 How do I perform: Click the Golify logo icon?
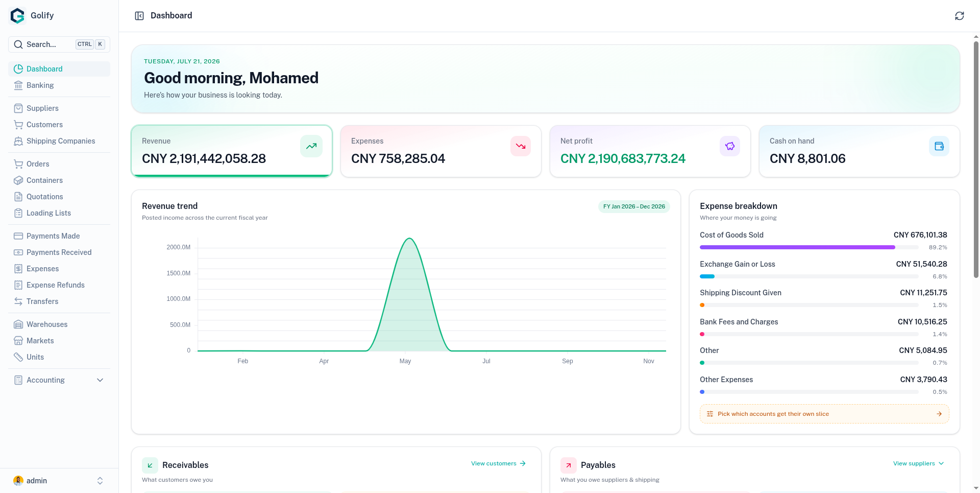tap(18, 16)
